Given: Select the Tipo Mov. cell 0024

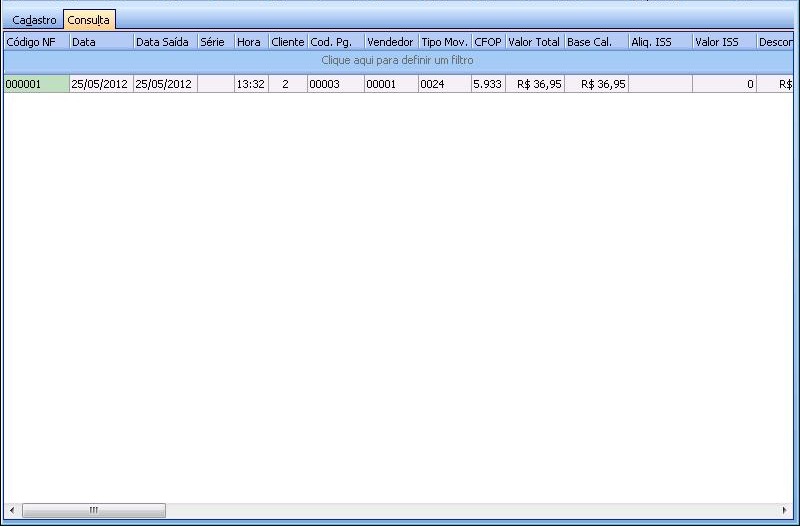Looking at the screenshot, I should point(444,84).
